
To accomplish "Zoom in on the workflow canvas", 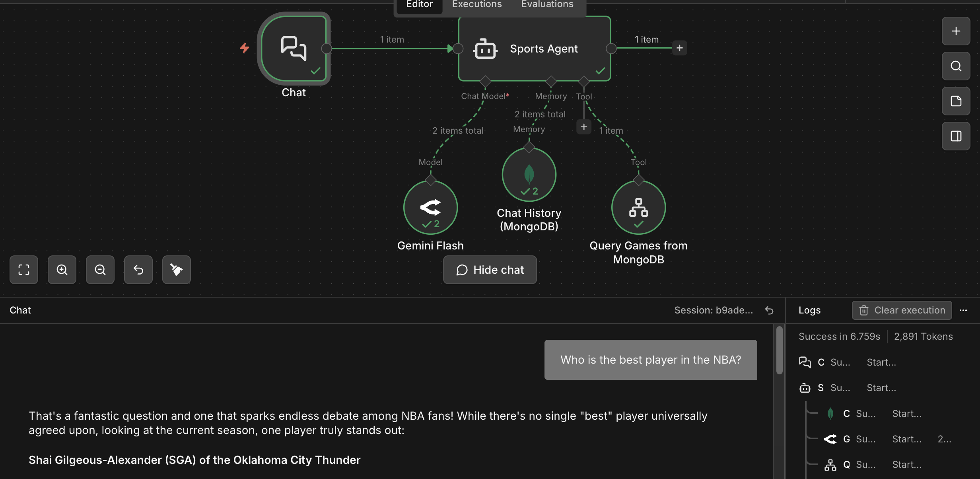I will [x=62, y=270].
